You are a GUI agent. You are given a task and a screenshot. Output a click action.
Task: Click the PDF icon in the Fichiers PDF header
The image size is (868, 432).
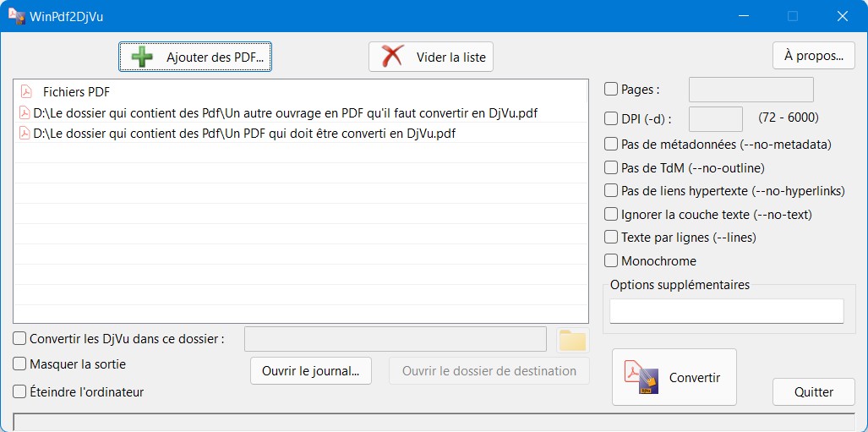[x=26, y=92]
